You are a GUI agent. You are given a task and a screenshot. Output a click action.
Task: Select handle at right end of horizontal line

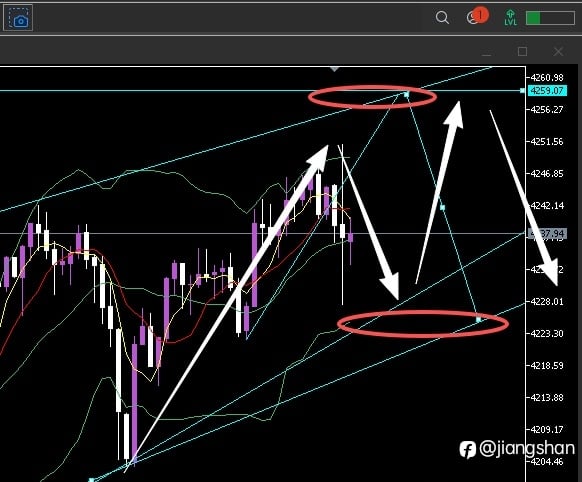click(x=522, y=91)
